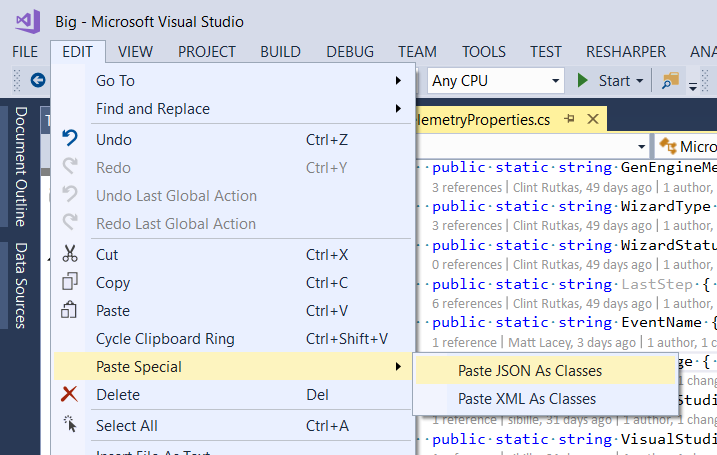
Task: Click the Paste clipboard icon
Action: pyautogui.click(x=70, y=311)
